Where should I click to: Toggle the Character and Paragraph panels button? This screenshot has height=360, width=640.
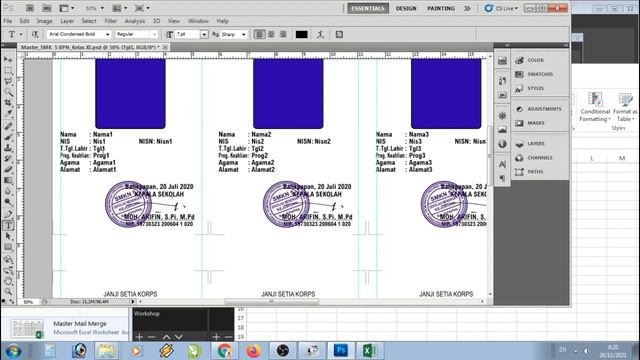(339, 34)
